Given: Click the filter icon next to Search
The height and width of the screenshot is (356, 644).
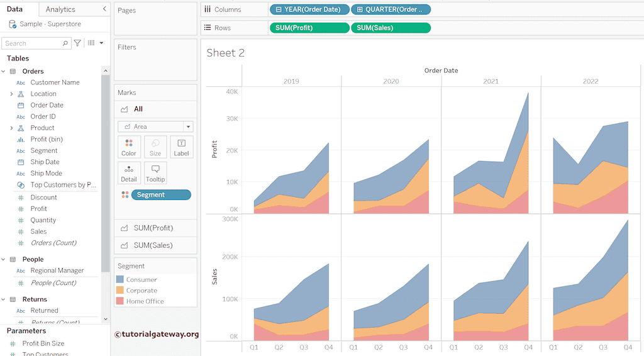Looking at the screenshot, I should click(x=77, y=43).
